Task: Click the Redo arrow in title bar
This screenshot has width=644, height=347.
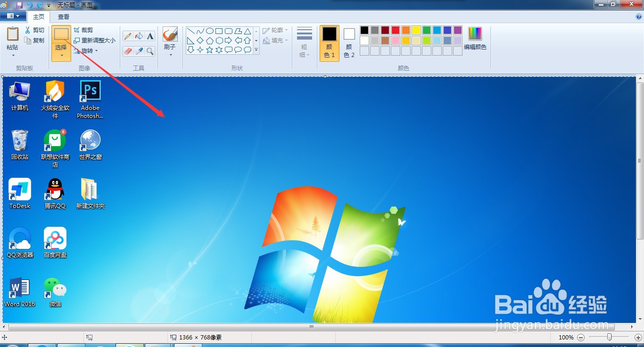Action: click(x=40, y=5)
